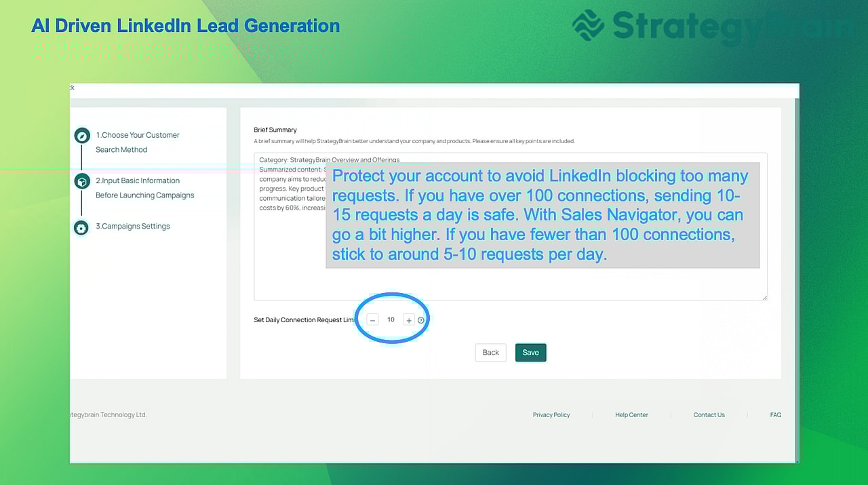The width and height of the screenshot is (868, 485).
Task: Visit the Help Center
Action: pos(631,414)
